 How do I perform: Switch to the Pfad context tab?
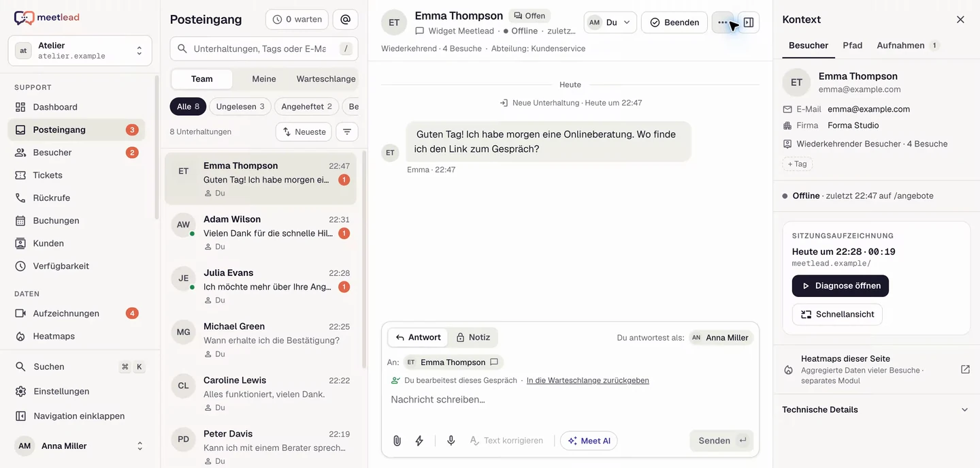[x=853, y=46]
